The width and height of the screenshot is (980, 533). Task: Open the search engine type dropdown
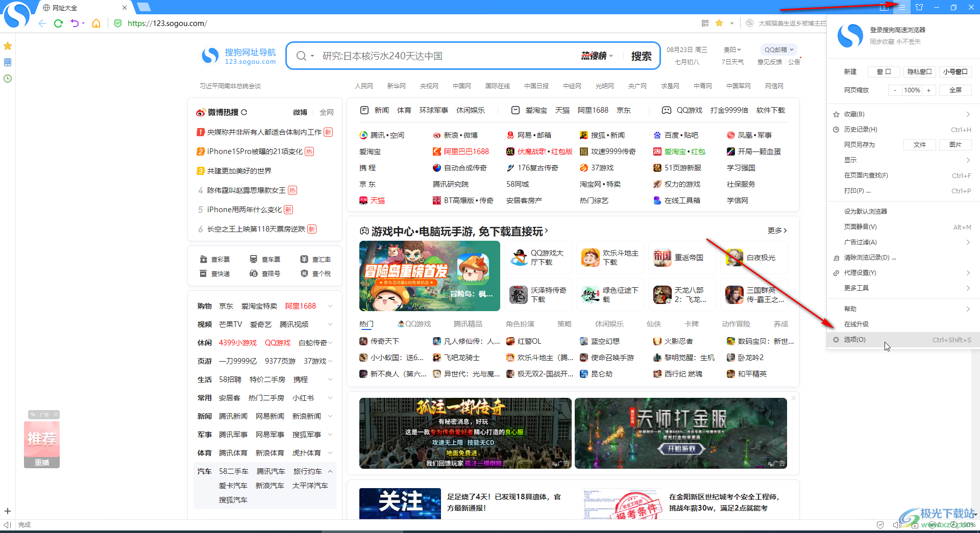(305, 56)
